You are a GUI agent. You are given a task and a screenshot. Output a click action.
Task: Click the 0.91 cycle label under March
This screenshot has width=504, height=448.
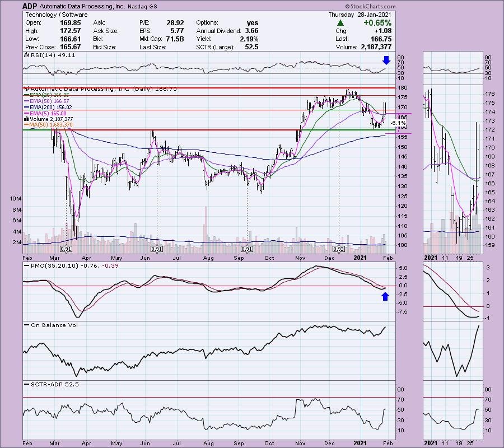point(66,249)
